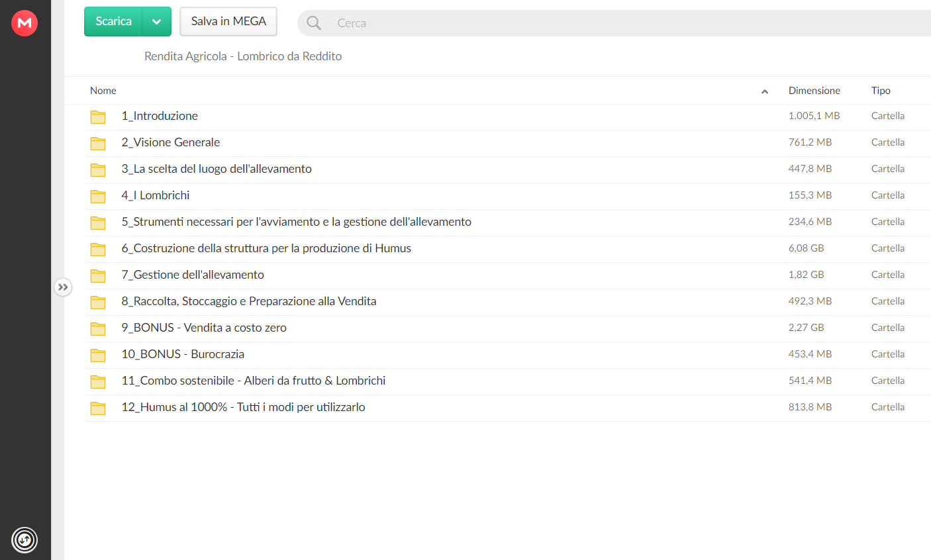Click the 234,6 MB size value
Image resolution: width=931 pixels, height=560 pixels.
click(x=810, y=222)
